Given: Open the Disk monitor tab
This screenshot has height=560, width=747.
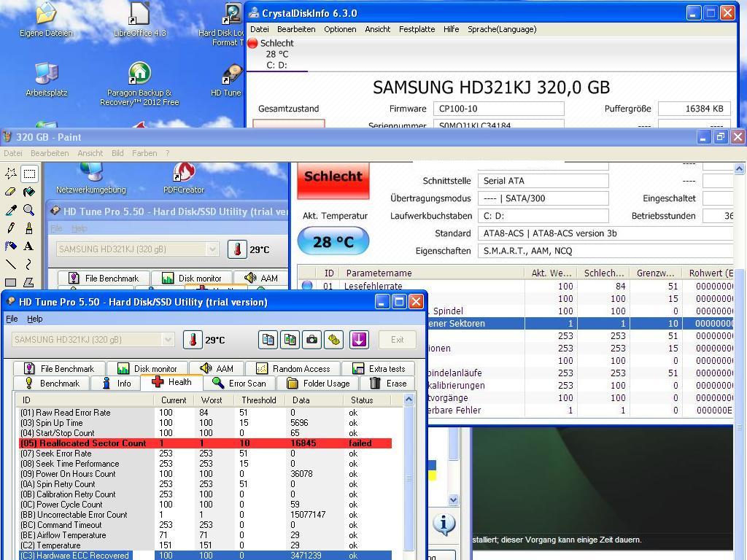Looking at the screenshot, I should click(147, 368).
